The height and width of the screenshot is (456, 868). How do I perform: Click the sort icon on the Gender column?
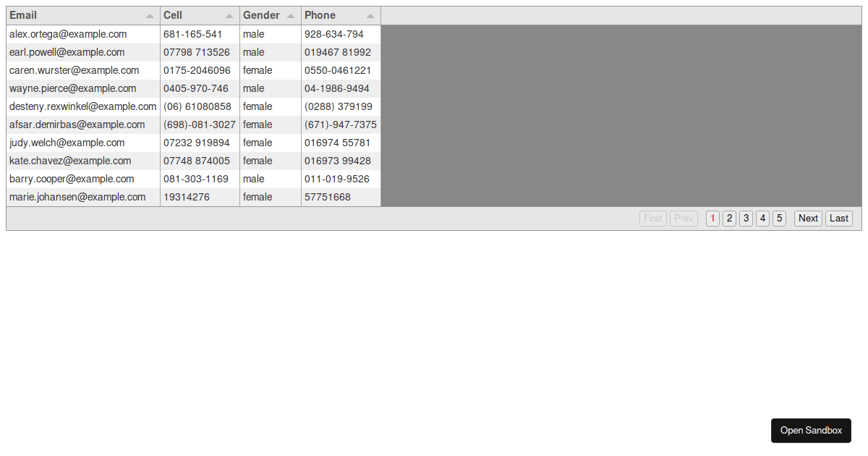[x=292, y=15]
